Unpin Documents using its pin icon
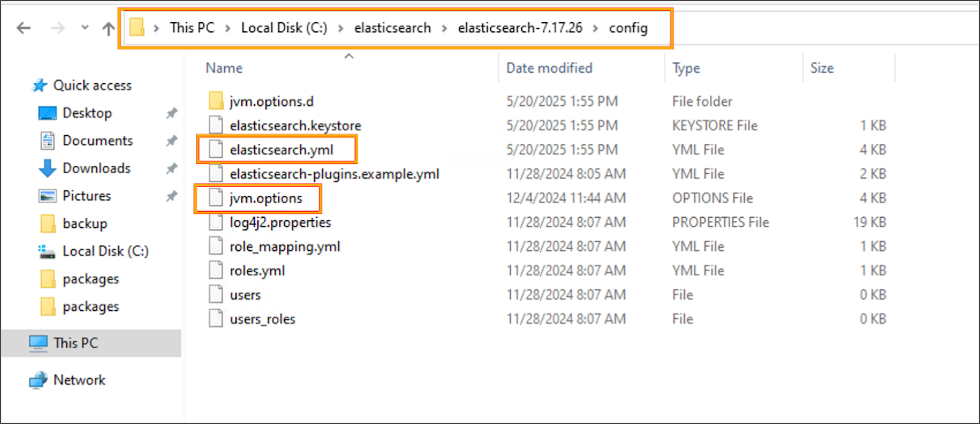 click(171, 141)
